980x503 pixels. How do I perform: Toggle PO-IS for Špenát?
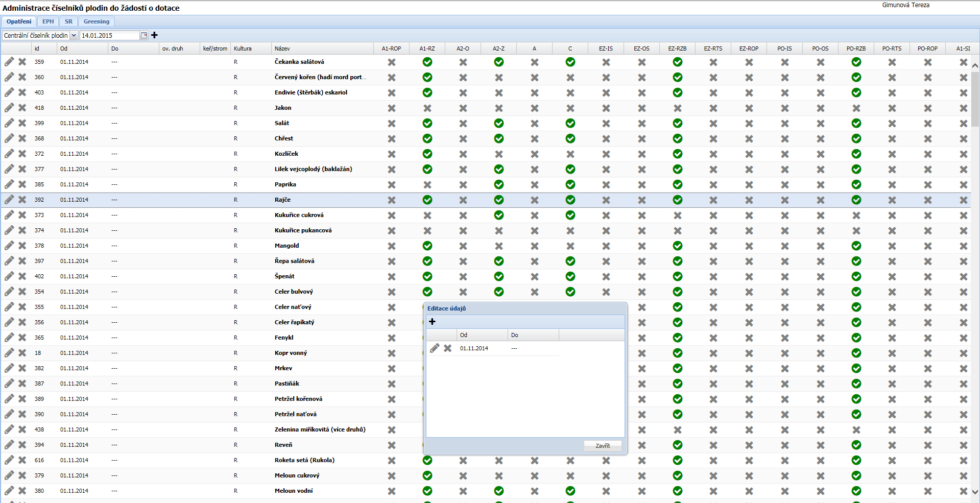point(785,276)
